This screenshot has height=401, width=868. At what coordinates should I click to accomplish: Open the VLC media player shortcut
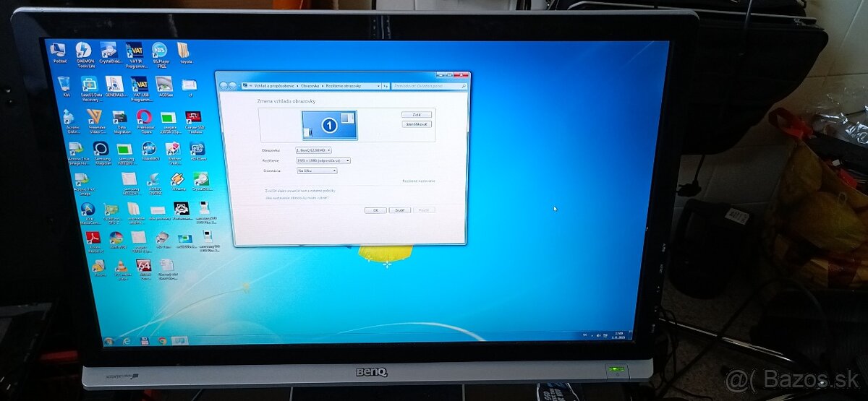click(x=122, y=270)
